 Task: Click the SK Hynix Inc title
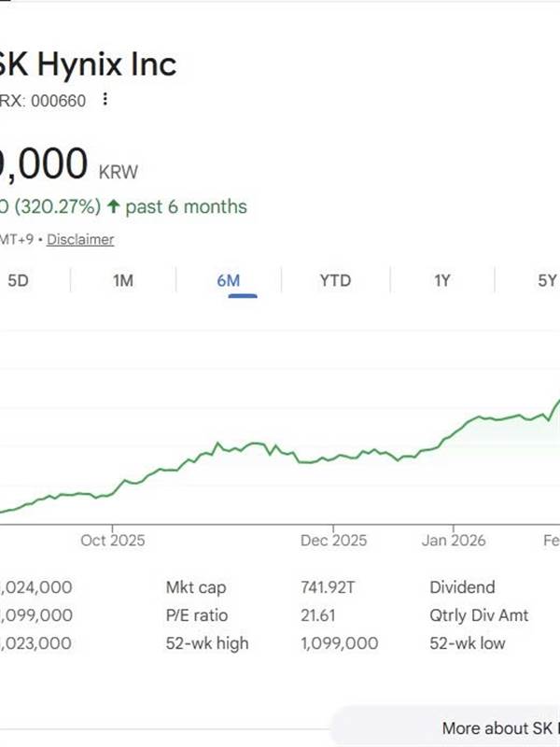[x=89, y=64]
